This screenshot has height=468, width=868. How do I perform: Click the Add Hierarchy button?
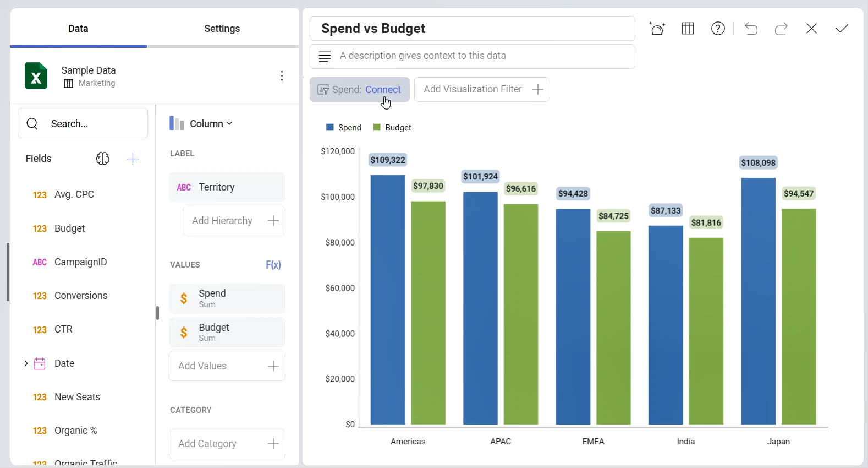point(234,221)
